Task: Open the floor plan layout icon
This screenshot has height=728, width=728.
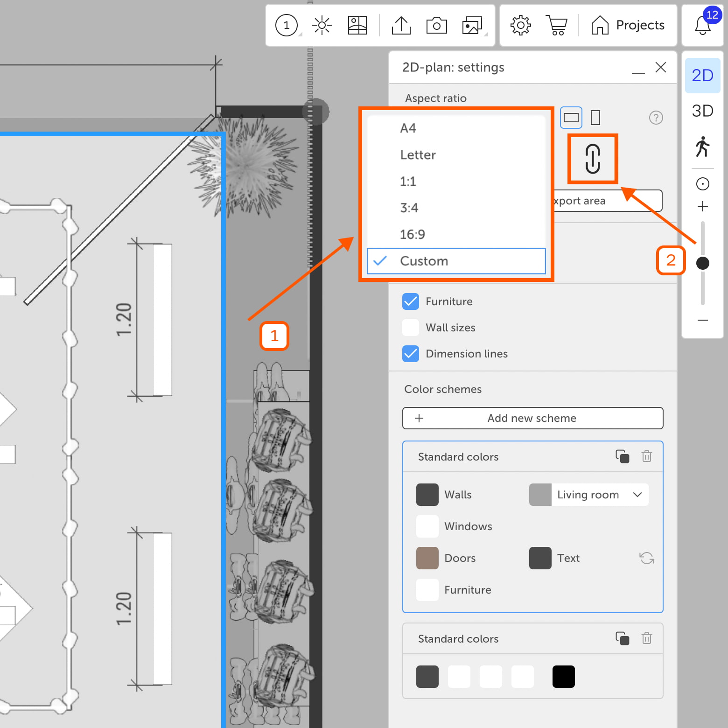Action: point(357,25)
